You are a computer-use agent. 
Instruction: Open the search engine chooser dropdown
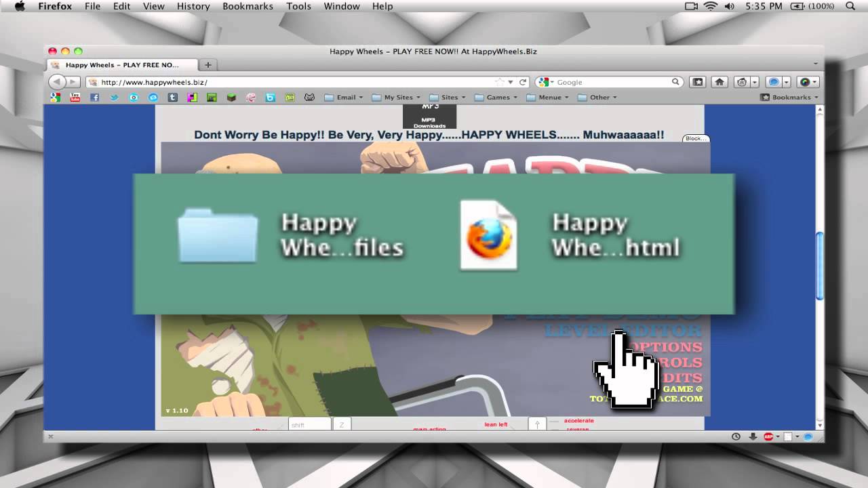click(547, 82)
